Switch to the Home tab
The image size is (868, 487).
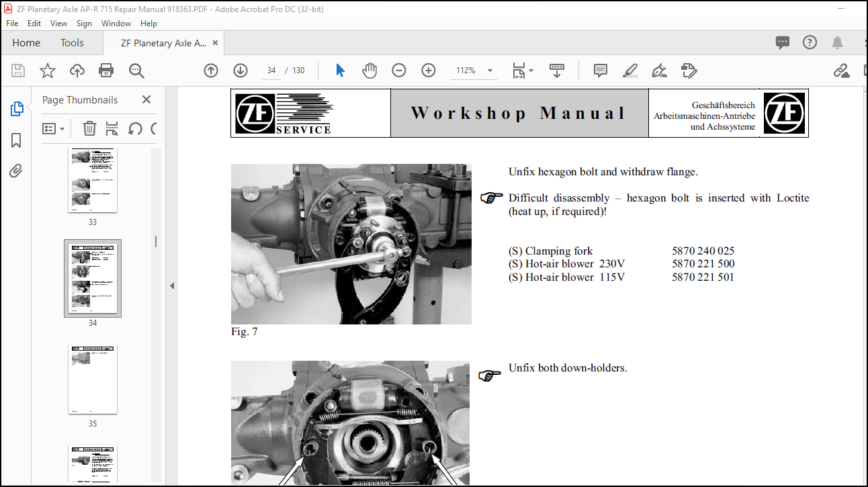[x=26, y=43]
